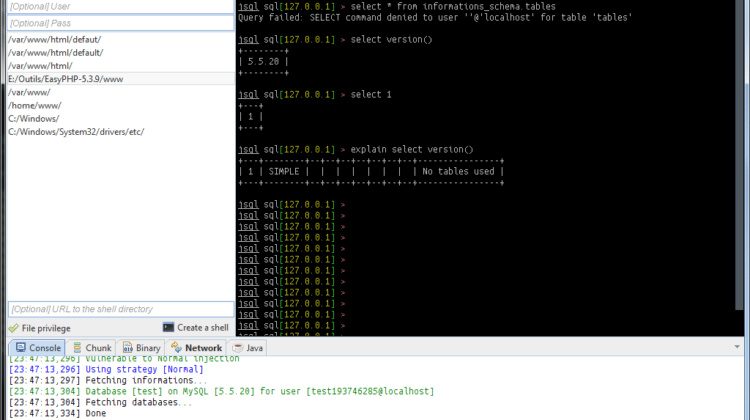Image resolution: width=750 pixels, height=420 pixels.
Task: Click the Create a shell button
Action: tap(196, 328)
